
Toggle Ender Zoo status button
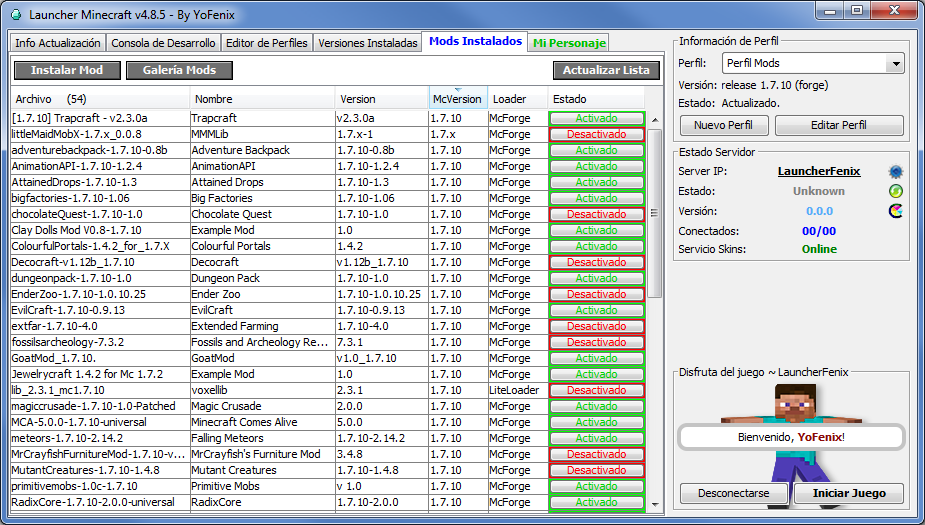tap(596, 294)
